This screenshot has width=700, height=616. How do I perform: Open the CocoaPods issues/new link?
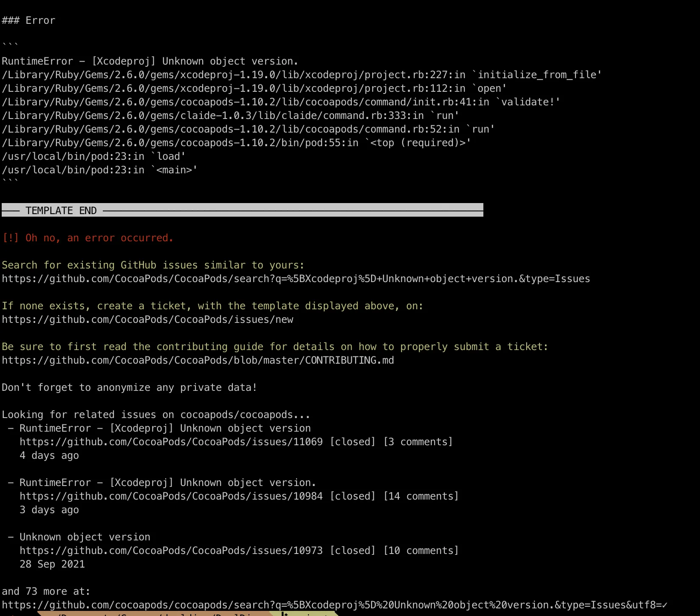tap(147, 319)
